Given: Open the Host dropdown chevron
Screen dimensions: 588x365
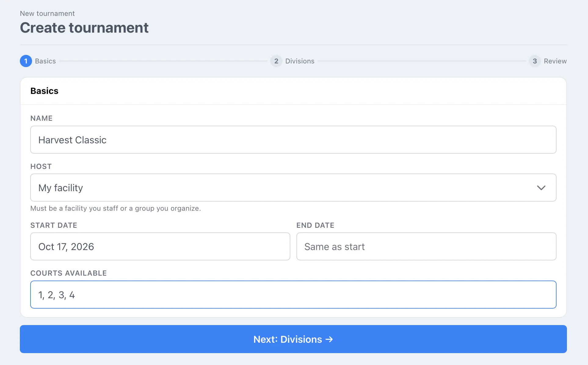Looking at the screenshot, I should pyautogui.click(x=541, y=188).
